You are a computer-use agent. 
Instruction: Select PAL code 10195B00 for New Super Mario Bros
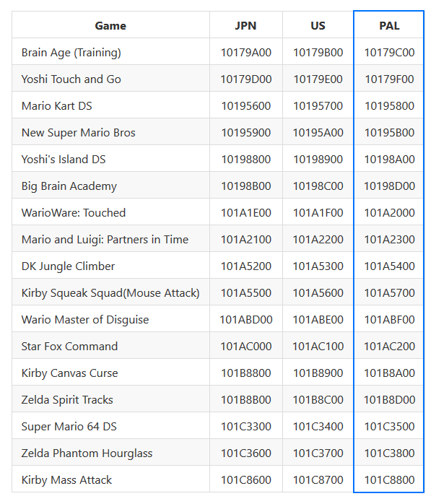point(389,132)
